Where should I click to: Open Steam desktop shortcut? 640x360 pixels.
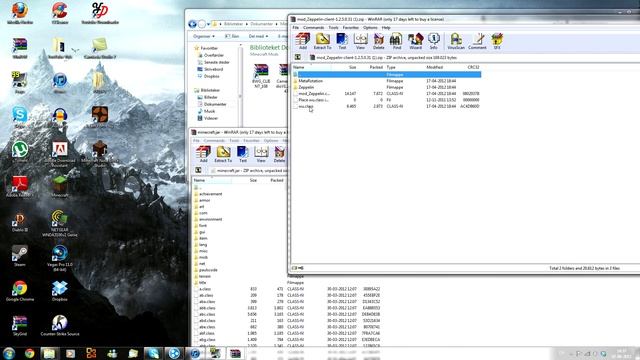[20, 256]
